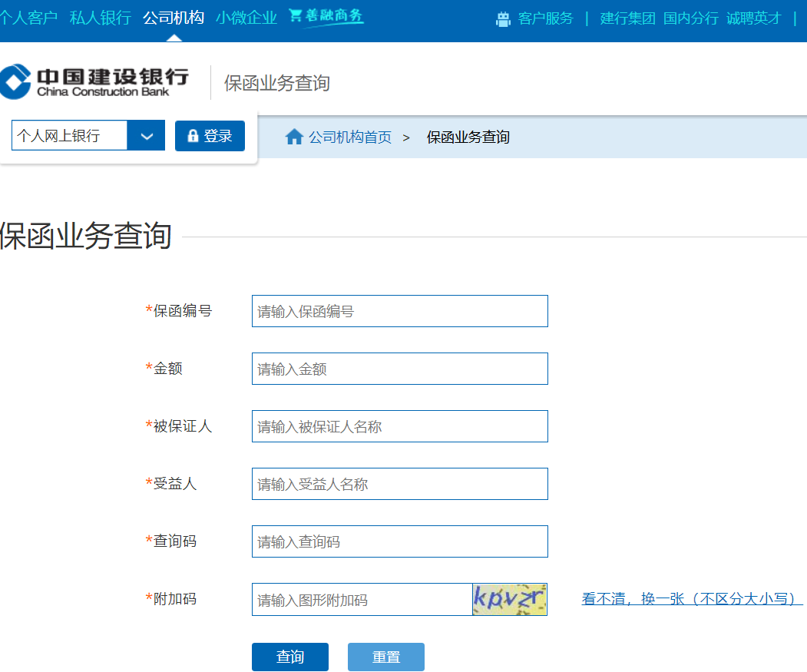Image resolution: width=807 pixels, height=672 pixels.
Task: Switch to the 个人客户 tab
Action: tap(29, 18)
